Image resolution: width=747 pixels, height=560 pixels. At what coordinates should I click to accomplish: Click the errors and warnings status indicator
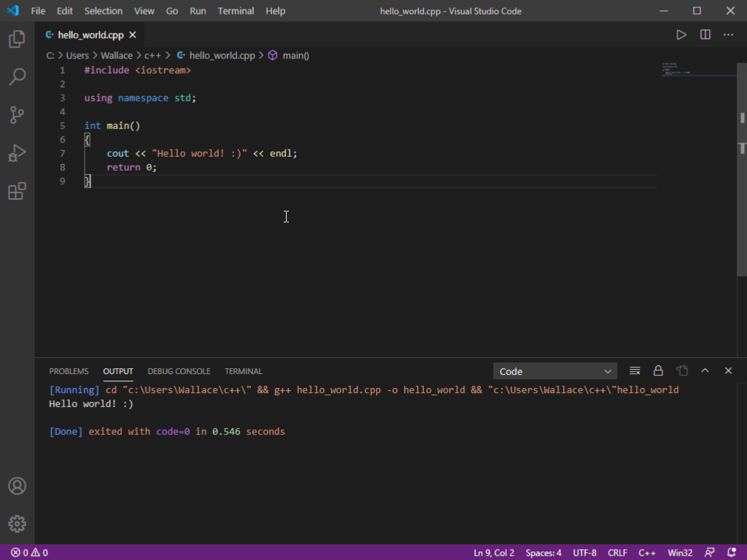[29, 553]
